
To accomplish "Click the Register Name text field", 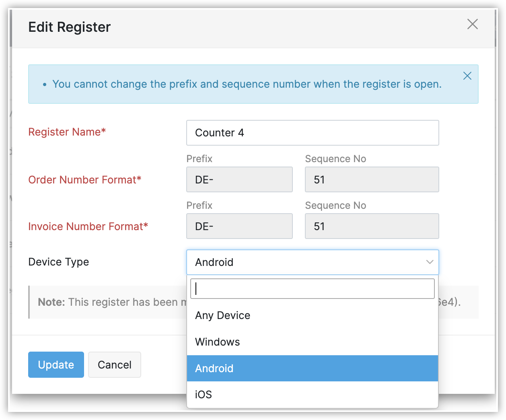I will 312,133.
